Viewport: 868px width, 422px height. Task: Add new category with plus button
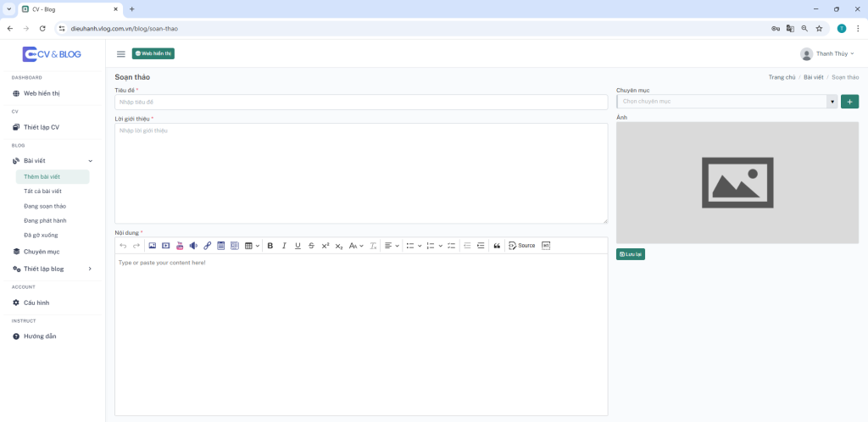point(849,101)
